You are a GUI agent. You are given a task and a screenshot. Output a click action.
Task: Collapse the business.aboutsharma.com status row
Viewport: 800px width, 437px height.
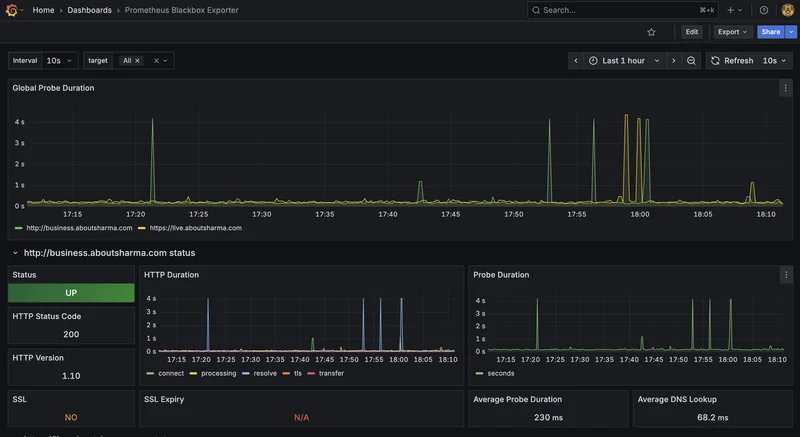click(x=15, y=253)
